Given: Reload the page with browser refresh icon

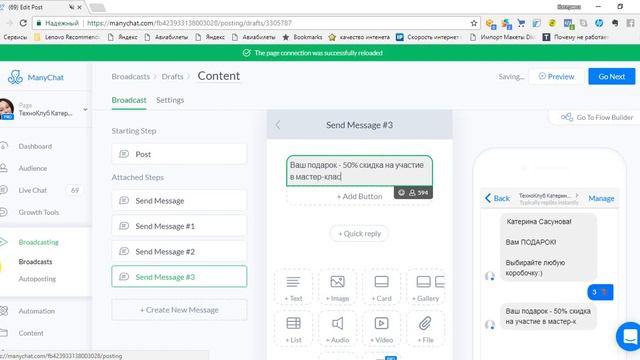Looking at the screenshot, I should coord(23,23).
